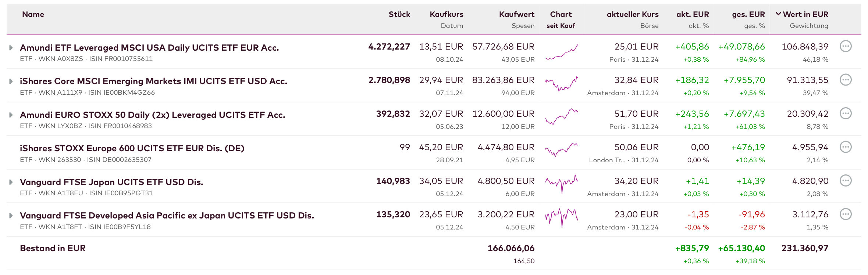Expand iShares Core MSCI Emerging Markets position
This screenshot has height=275, width=868.
[11, 81]
